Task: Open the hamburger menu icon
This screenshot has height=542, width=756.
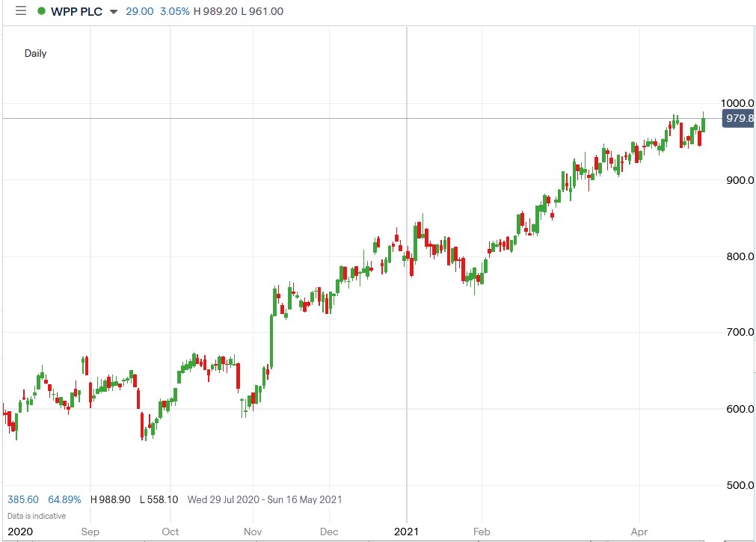Action: point(21,10)
